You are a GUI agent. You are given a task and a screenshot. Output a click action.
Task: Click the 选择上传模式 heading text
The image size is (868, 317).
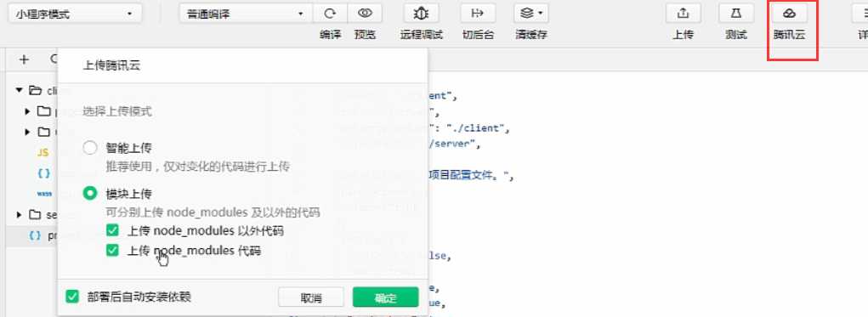tap(116, 111)
